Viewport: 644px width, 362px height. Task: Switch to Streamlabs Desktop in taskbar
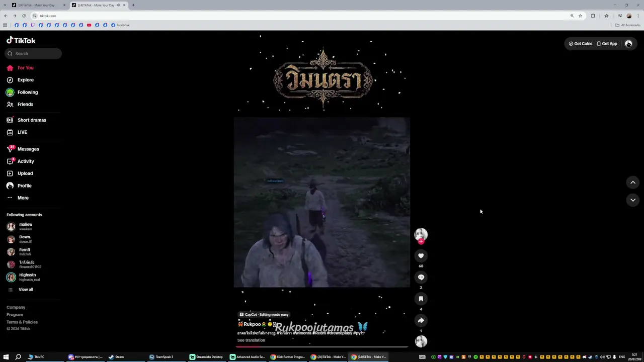[x=206, y=357]
